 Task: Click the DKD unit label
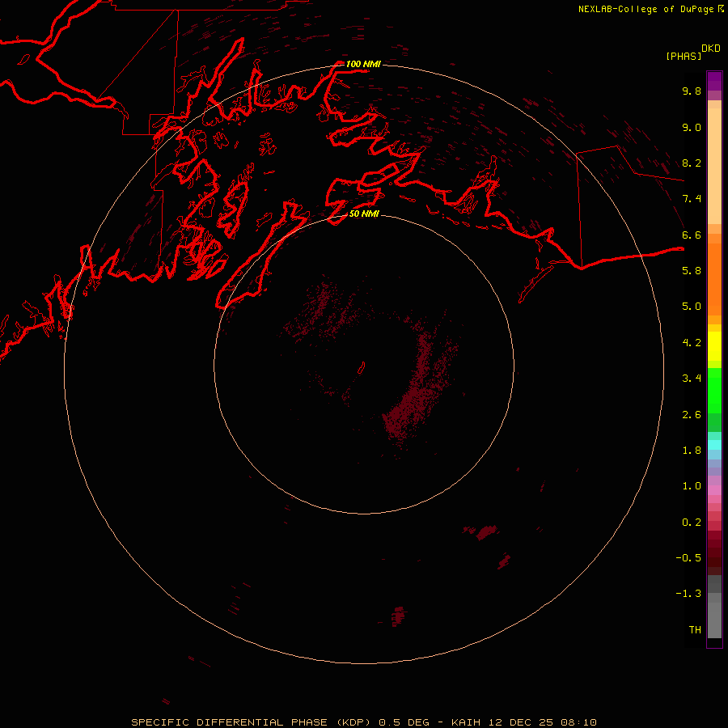click(711, 49)
